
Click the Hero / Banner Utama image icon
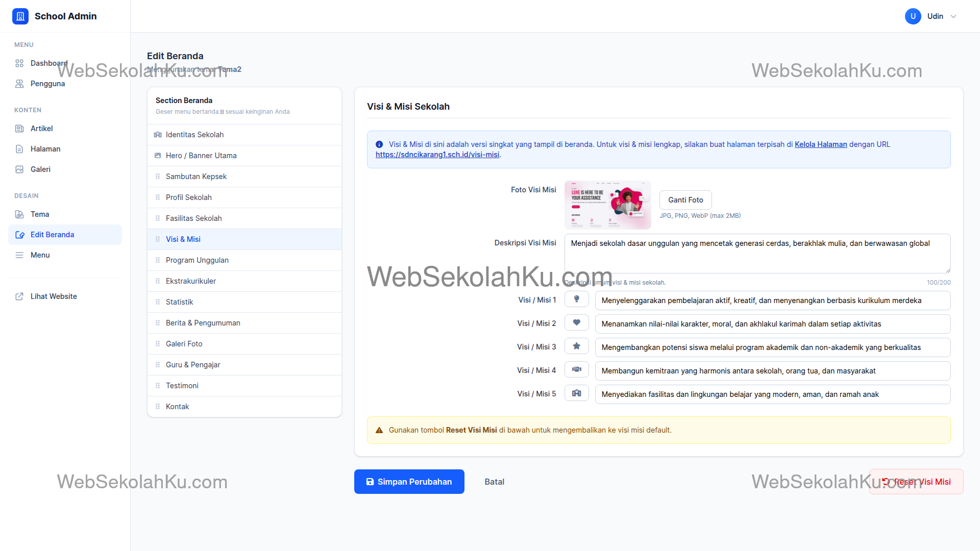[158, 156]
